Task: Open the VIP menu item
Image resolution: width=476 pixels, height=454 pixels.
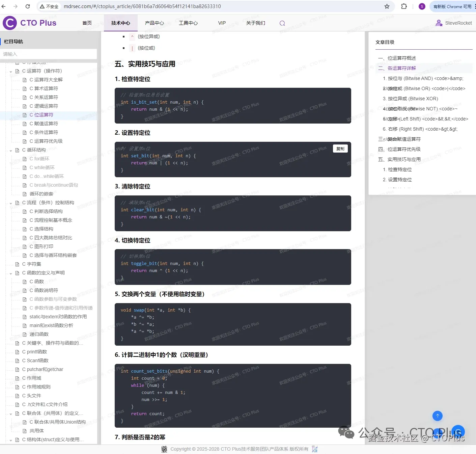Action: pos(222,23)
